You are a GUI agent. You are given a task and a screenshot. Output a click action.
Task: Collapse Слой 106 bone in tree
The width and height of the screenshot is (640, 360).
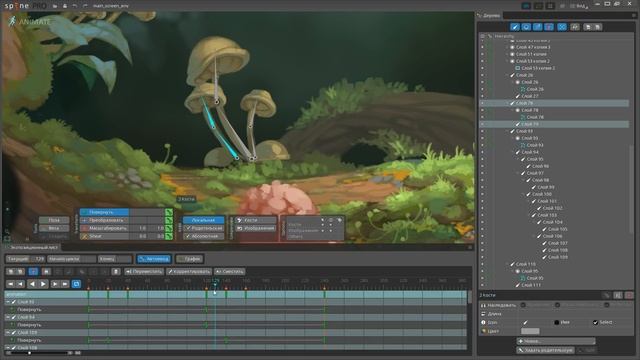535,236
